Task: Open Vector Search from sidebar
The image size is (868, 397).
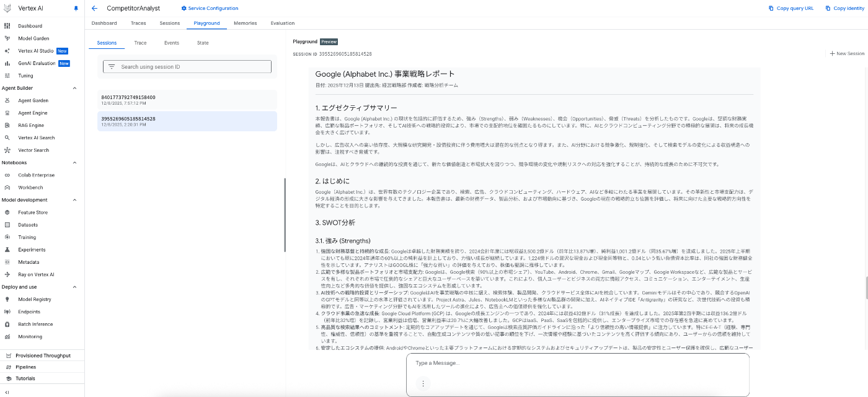Action: [33, 150]
